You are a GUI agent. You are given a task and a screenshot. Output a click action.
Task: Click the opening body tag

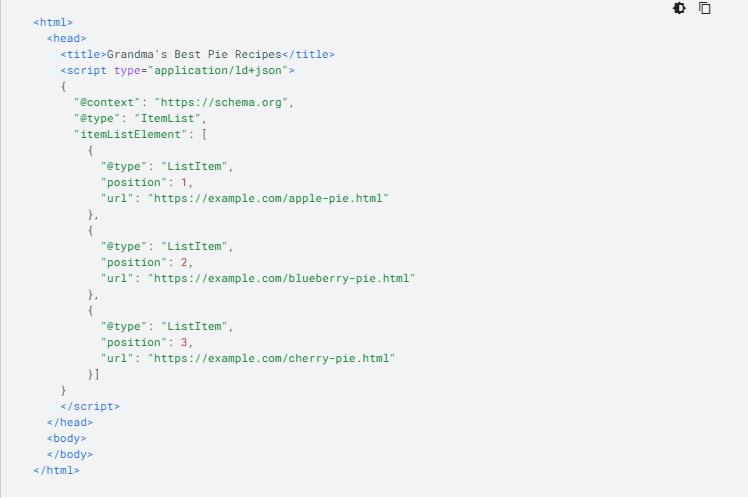point(66,438)
